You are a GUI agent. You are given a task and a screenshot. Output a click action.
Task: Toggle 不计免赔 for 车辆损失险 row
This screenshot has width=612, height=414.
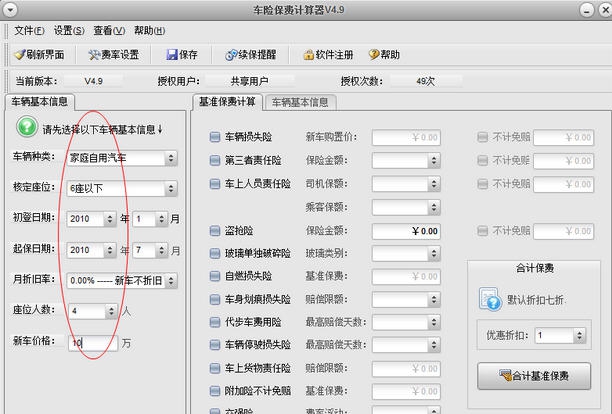(x=483, y=137)
